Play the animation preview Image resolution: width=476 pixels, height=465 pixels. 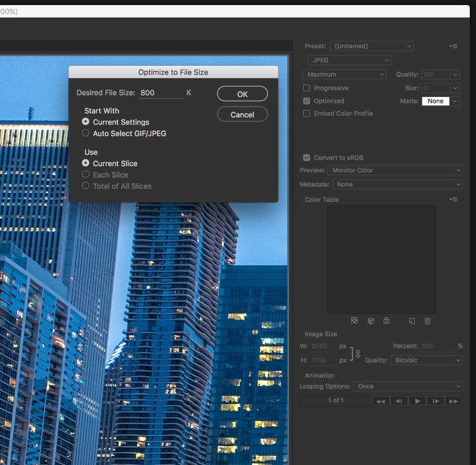417,400
